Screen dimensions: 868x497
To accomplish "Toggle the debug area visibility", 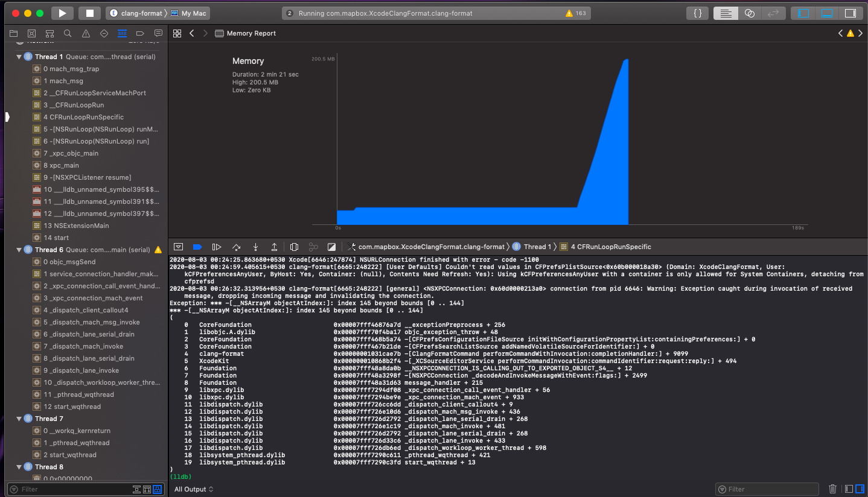I will pyautogui.click(x=827, y=13).
